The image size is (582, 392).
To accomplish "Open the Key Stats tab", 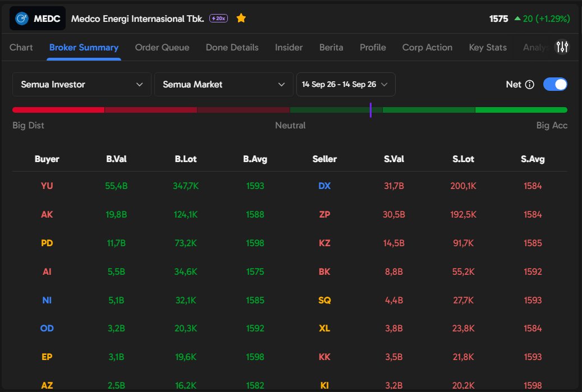I will click(x=488, y=48).
